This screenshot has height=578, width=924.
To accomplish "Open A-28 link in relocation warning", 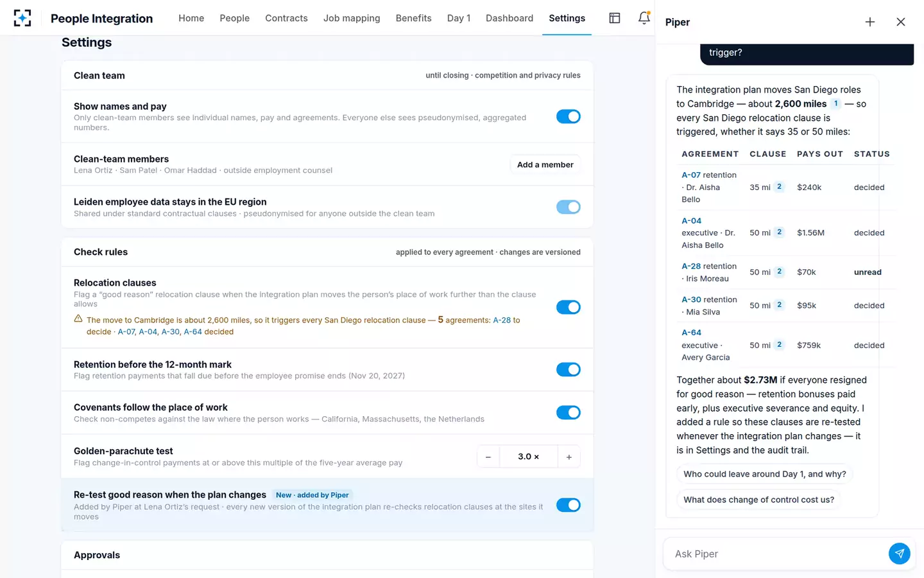I will 502,320.
